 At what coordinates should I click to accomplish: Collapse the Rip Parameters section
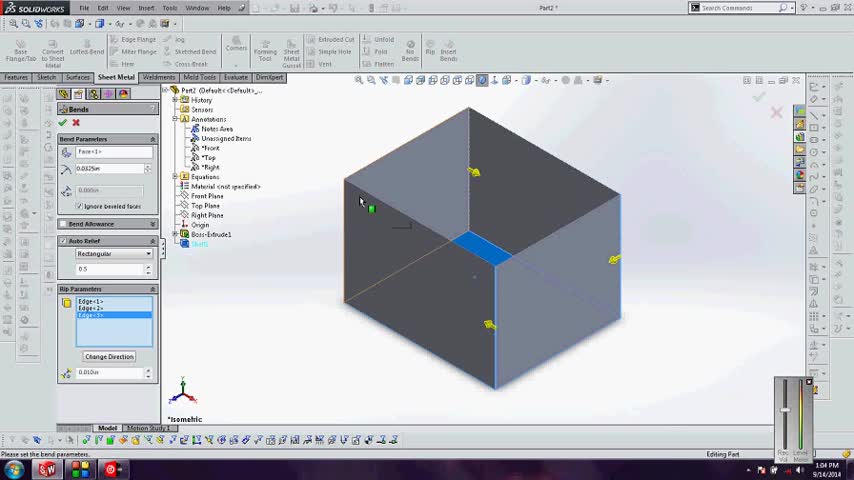152,289
